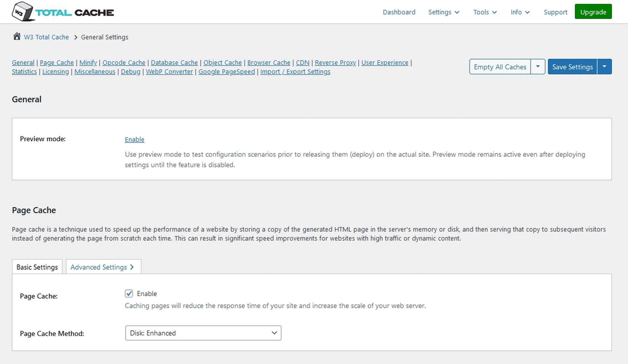Jump to Browser Cache section link
The image size is (628, 364).
(269, 62)
